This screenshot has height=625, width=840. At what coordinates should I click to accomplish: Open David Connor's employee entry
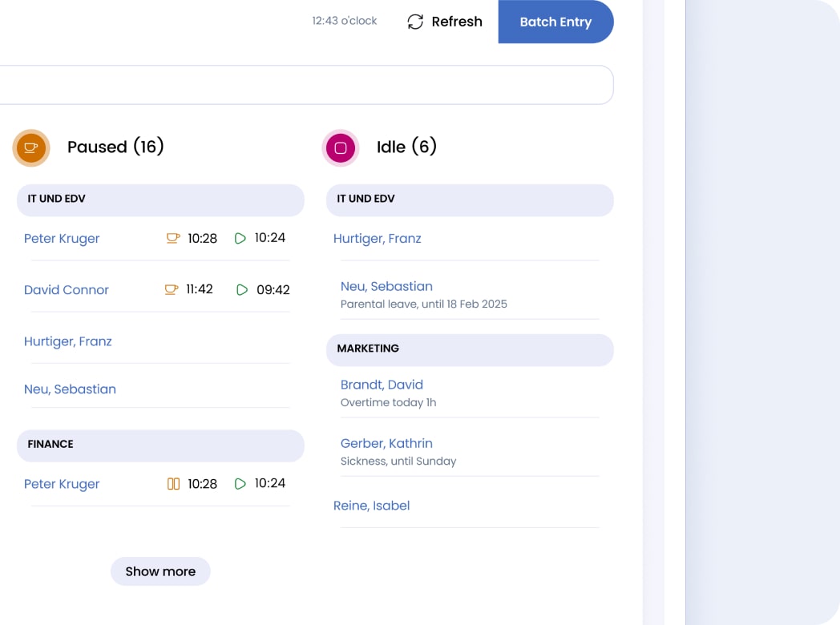click(x=67, y=290)
